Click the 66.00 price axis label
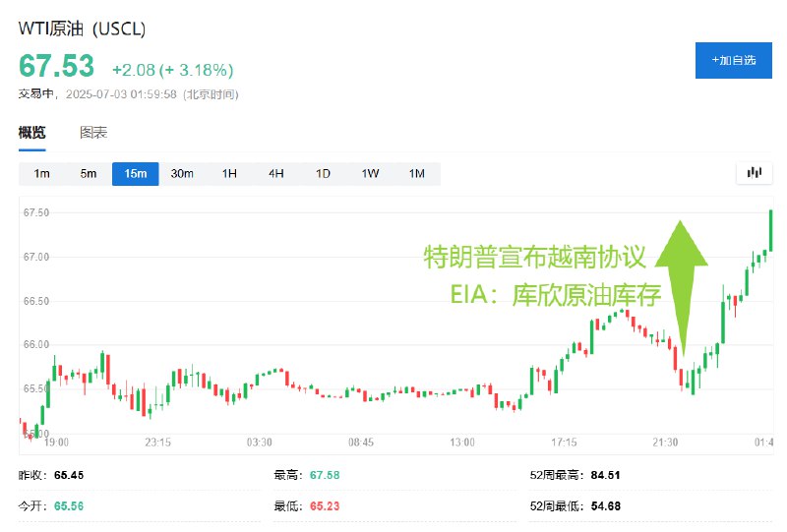The image size is (787, 532). [x=36, y=345]
